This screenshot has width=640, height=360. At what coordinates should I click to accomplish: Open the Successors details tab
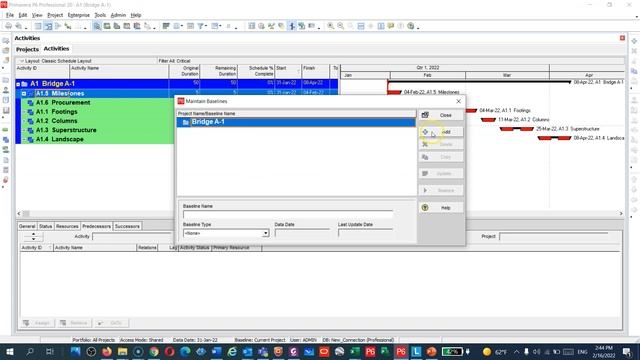[127, 226]
